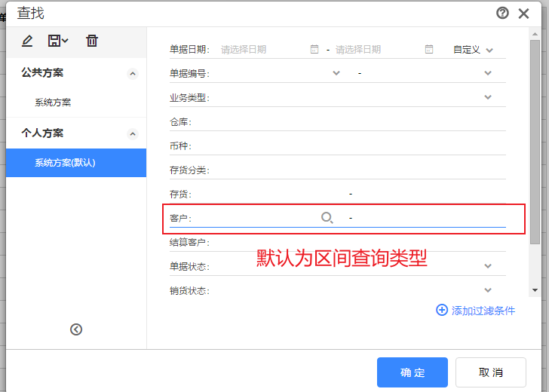Select 系统方案 under 公共方案
The width and height of the screenshot is (549, 392).
pos(53,103)
